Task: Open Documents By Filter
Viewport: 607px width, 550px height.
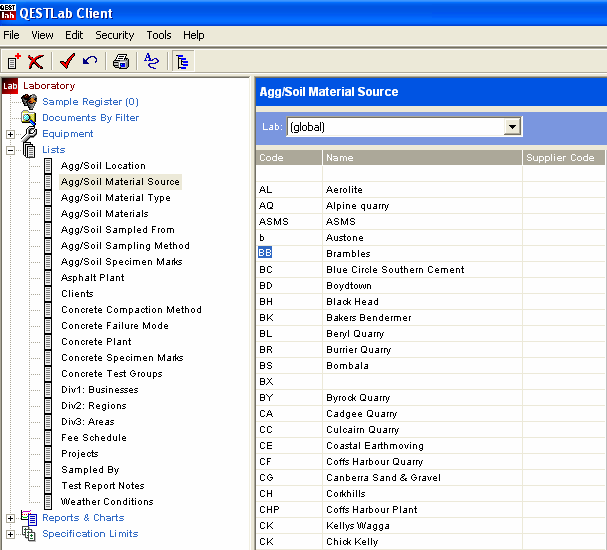Action: (90, 118)
